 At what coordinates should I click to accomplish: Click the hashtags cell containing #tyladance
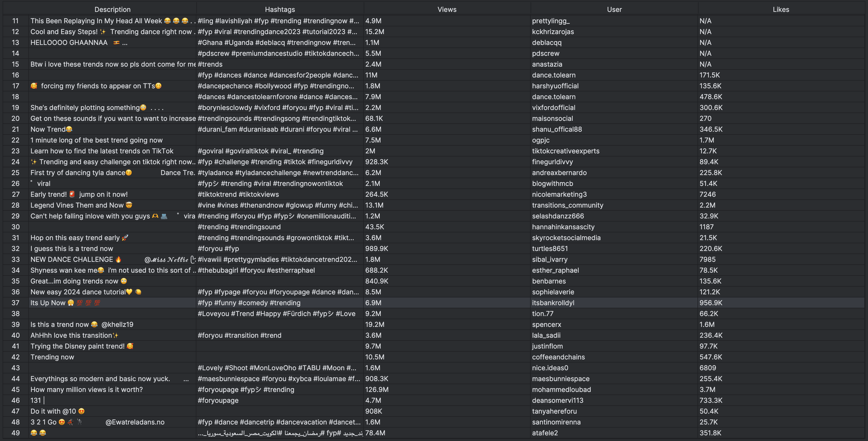(x=278, y=172)
